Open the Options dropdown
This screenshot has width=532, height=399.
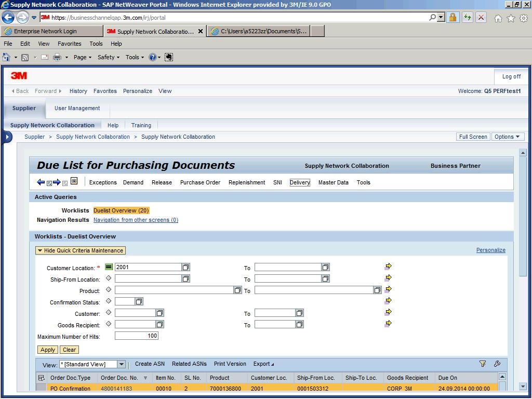coord(508,137)
